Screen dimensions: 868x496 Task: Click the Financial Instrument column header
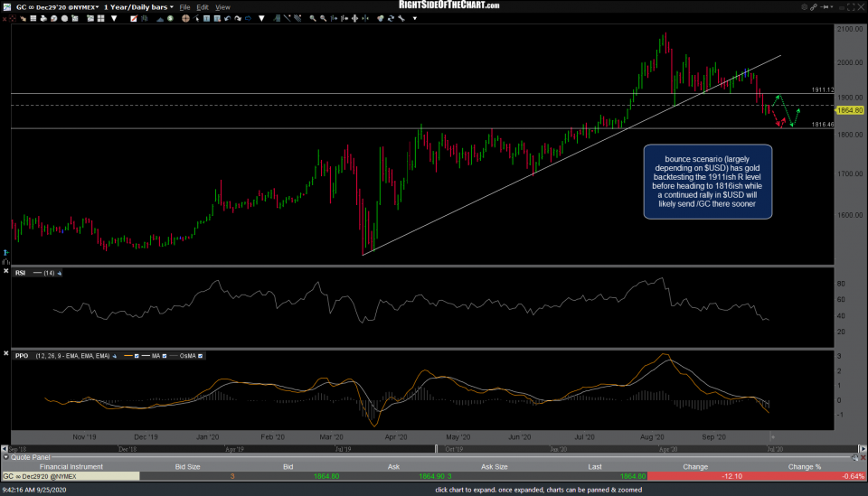click(71, 467)
